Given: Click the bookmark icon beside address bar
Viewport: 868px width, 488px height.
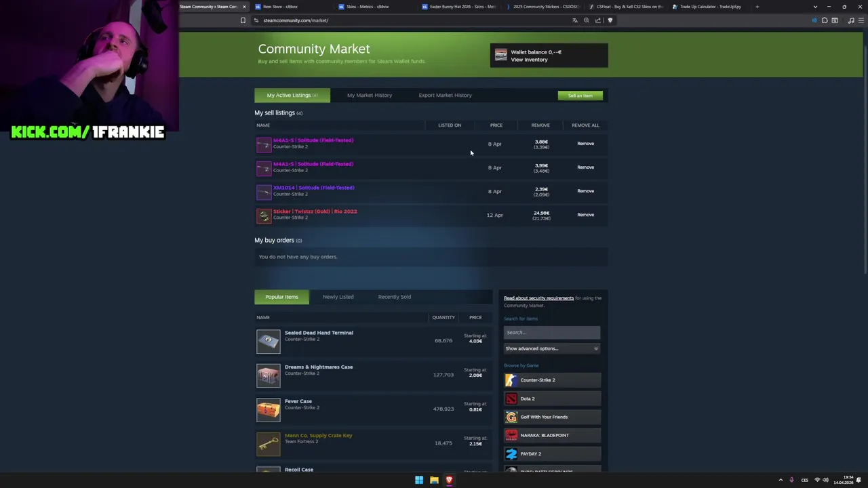Looking at the screenshot, I should [243, 20].
